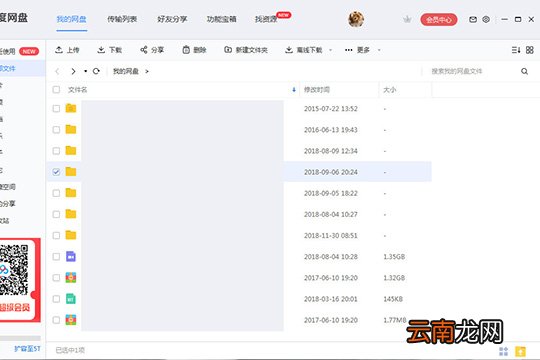
Task: Check the 2015-07-22 13:52 folder row
Action: (x=56, y=109)
